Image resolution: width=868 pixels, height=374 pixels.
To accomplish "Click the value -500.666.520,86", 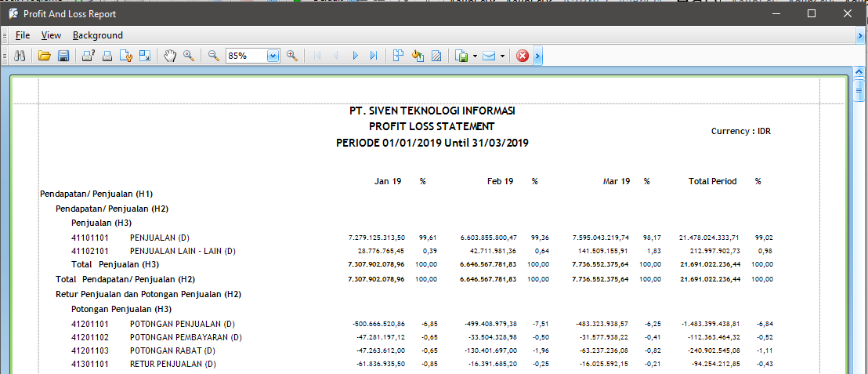I will (x=378, y=324).
